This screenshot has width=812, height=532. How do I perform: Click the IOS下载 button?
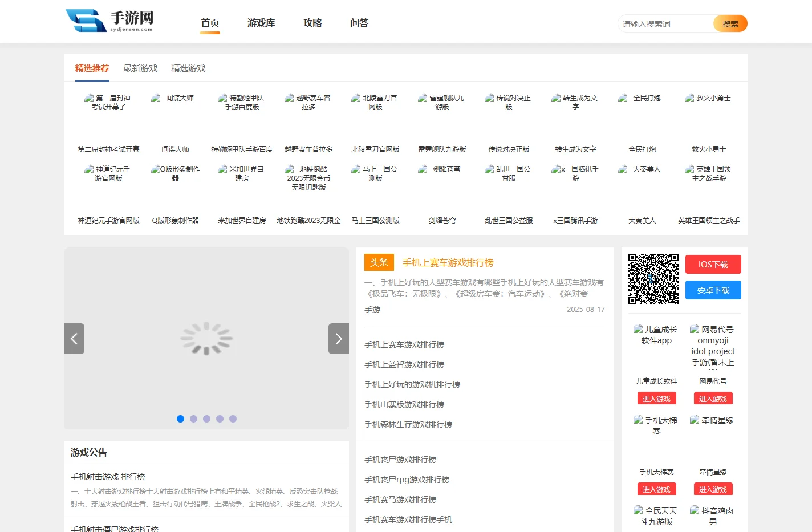[x=713, y=265]
